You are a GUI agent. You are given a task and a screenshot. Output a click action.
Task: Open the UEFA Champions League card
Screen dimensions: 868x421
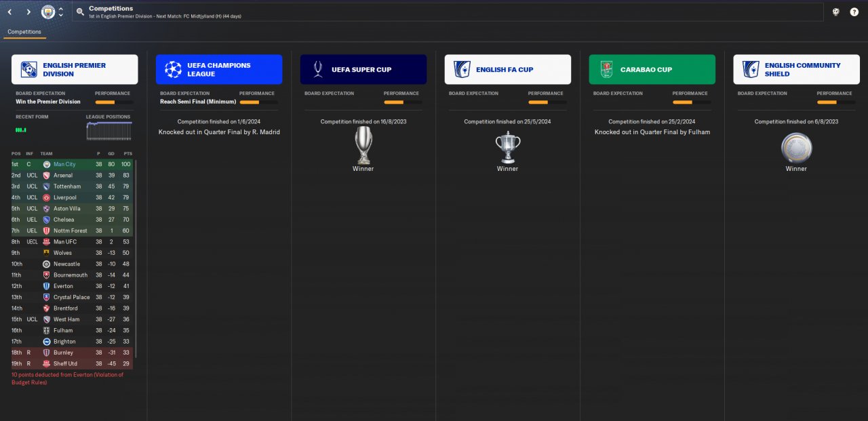tap(219, 69)
